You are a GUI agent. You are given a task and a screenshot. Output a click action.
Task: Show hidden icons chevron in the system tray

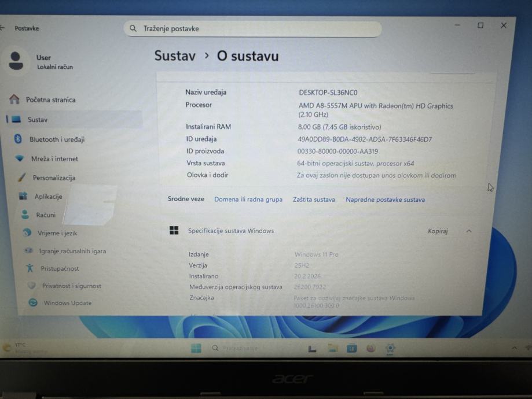pyautogui.click(x=515, y=348)
